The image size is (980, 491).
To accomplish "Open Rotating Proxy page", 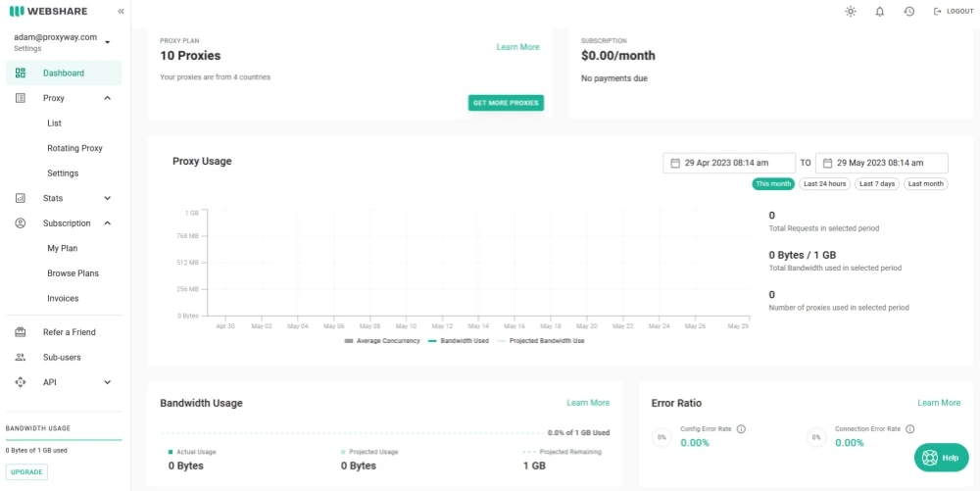I will (75, 148).
